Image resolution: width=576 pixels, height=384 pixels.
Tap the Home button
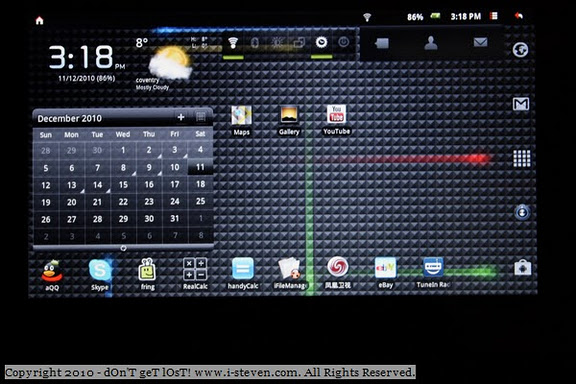[x=39, y=20]
